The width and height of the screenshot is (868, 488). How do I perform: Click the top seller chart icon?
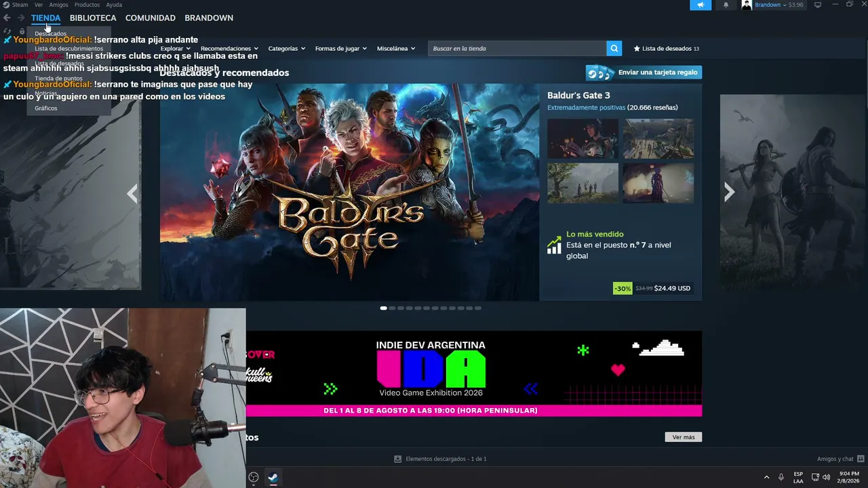coord(554,245)
